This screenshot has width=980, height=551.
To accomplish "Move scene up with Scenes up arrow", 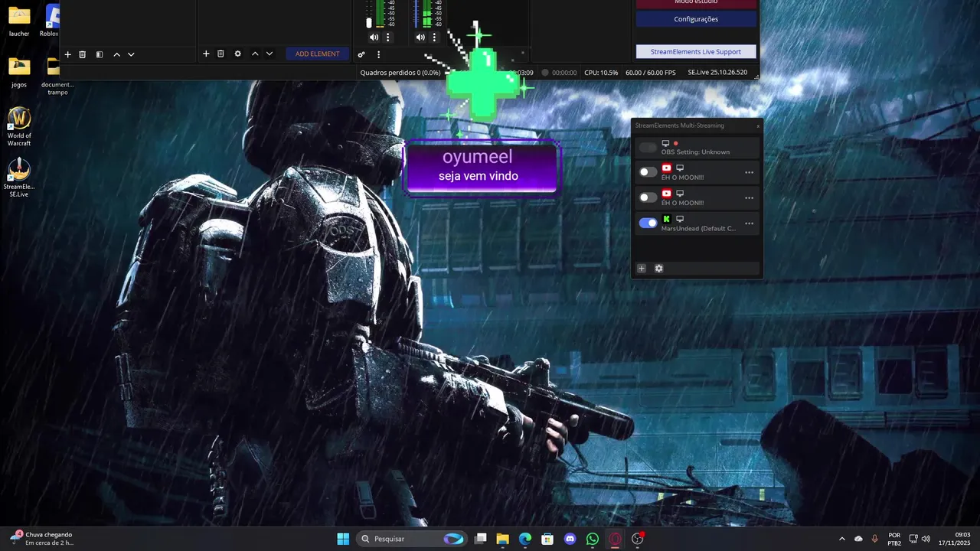I will click(116, 54).
